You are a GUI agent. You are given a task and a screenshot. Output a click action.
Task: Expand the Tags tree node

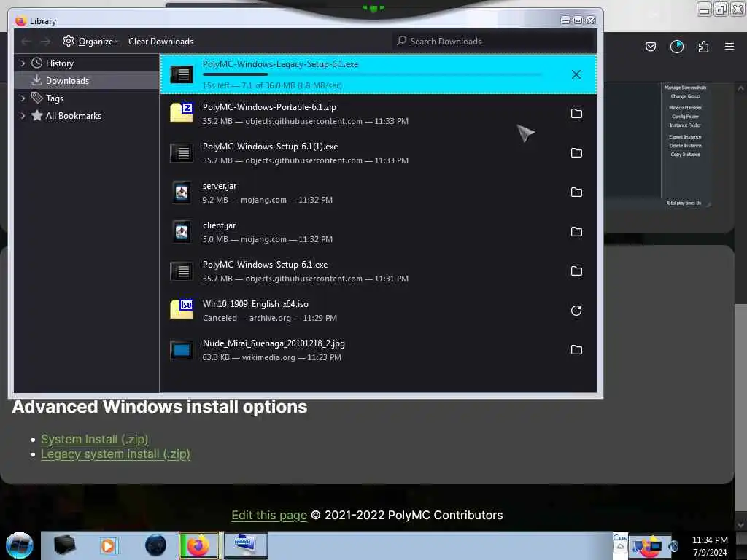click(x=23, y=98)
